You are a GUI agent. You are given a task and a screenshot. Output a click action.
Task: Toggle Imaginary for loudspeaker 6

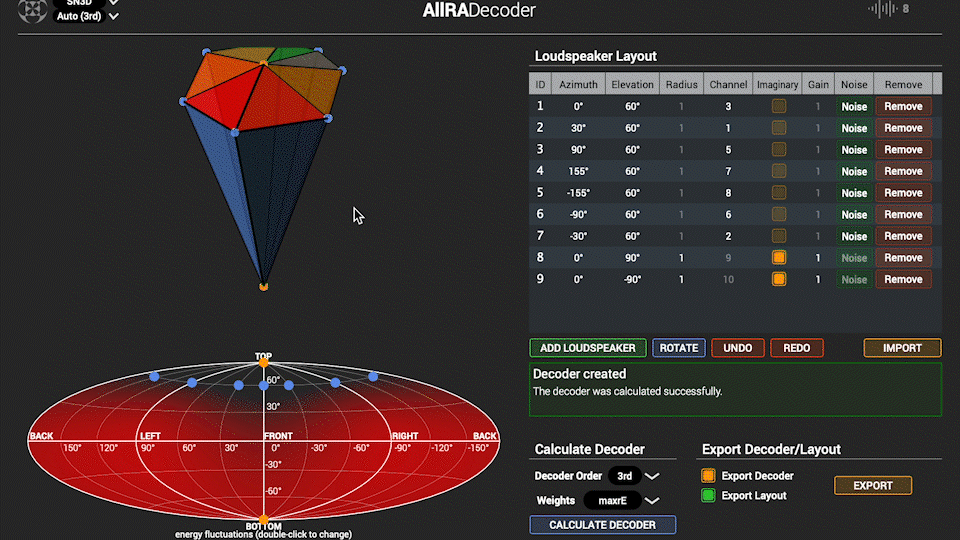(779, 214)
